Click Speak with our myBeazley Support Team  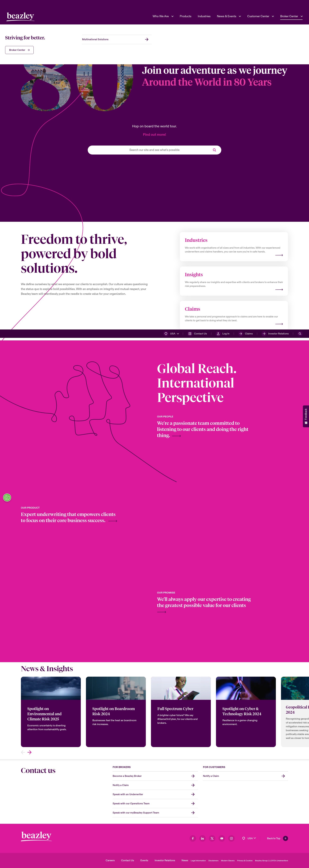click(x=136, y=812)
